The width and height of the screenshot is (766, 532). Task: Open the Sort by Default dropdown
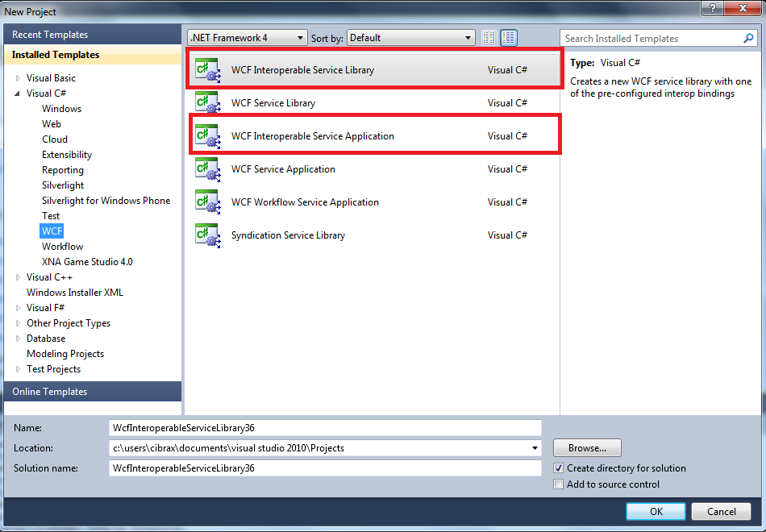tap(411, 38)
